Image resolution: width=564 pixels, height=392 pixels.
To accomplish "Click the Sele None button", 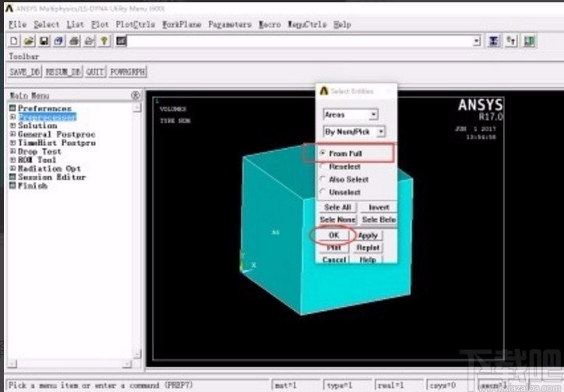I will tap(337, 220).
